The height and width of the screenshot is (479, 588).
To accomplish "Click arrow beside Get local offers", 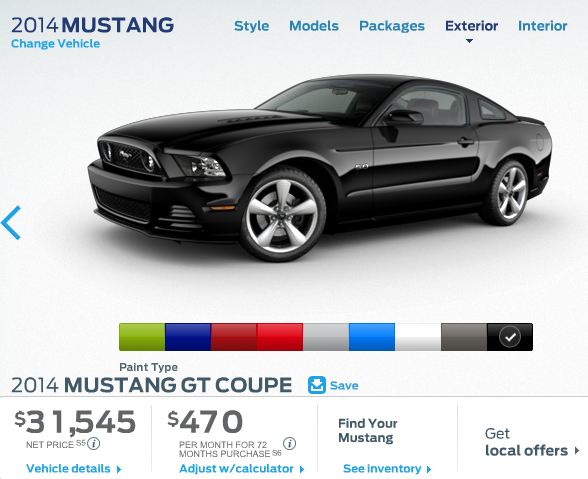I will 577,450.
